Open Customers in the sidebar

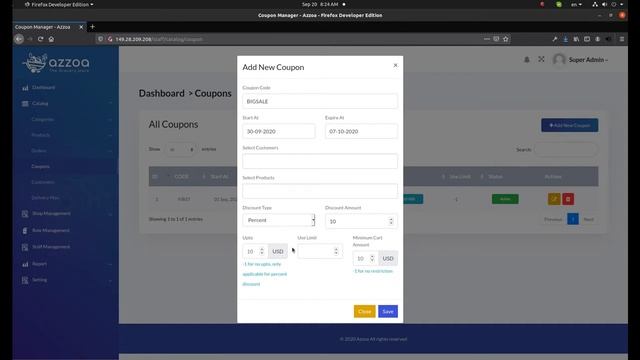(x=42, y=182)
